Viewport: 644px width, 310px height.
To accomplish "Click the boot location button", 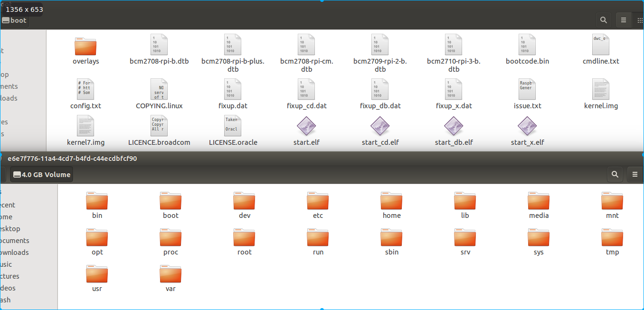I will tap(15, 20).
